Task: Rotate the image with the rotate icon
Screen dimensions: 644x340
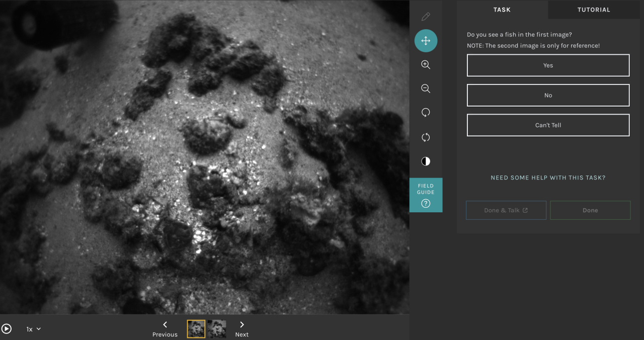Action: (x=426, y=113)
